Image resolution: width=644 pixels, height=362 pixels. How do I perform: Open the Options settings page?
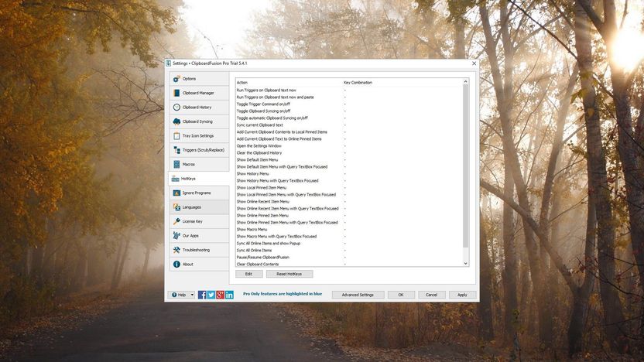[199, 78]
